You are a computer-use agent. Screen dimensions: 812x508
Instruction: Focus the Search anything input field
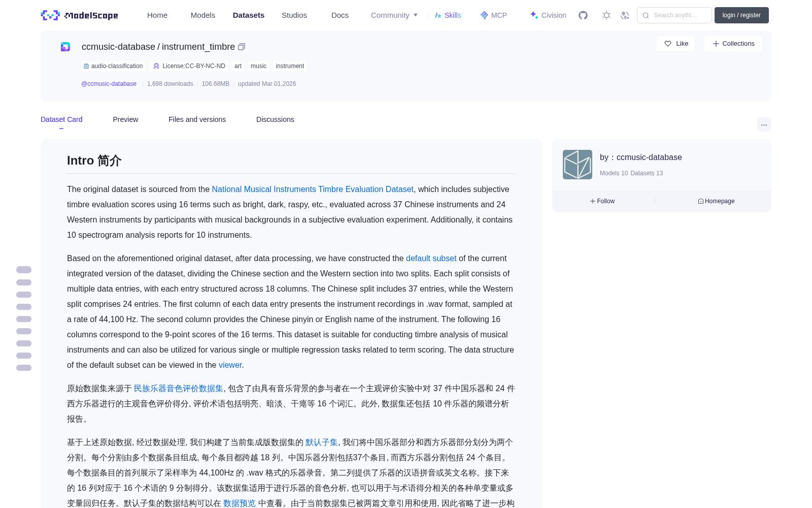(674, 15)
